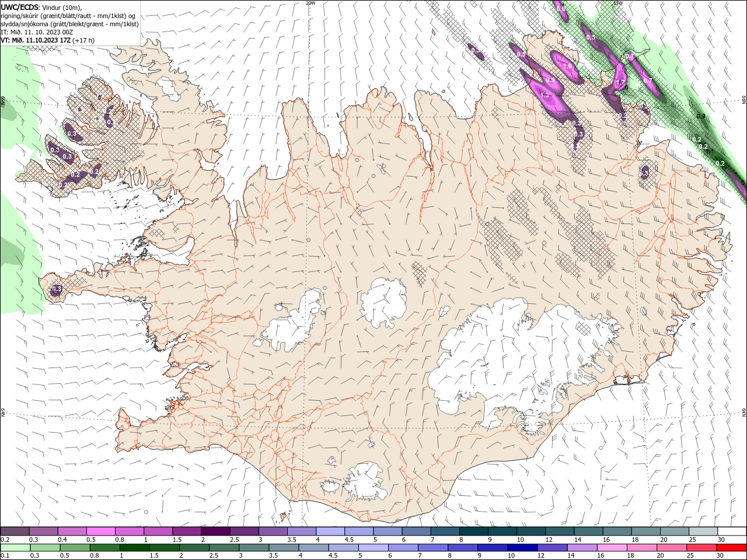Click top-row legend swatch between 3 and 3.5

[273, 531]
